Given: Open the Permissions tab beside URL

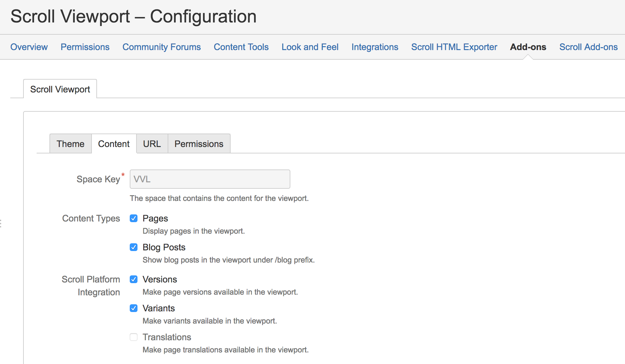Looking at the screenshot, I should click(x=199, y=144).
